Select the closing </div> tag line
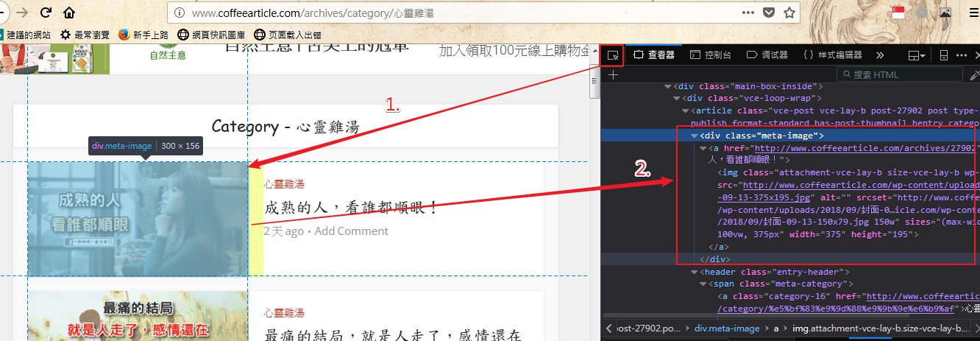Viewport: 980px width, 341px height. [x=714, y=259]
